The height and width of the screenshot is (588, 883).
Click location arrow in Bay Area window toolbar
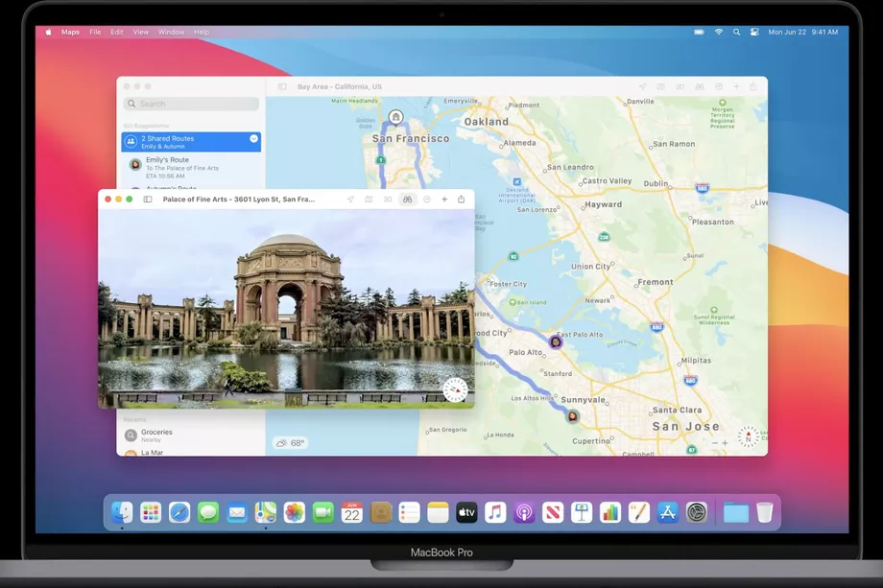pyautogui.click(x=642, y=86)
